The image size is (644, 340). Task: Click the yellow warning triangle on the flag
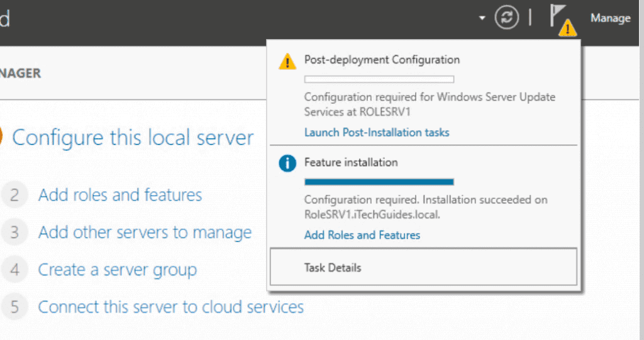(568, 28)
